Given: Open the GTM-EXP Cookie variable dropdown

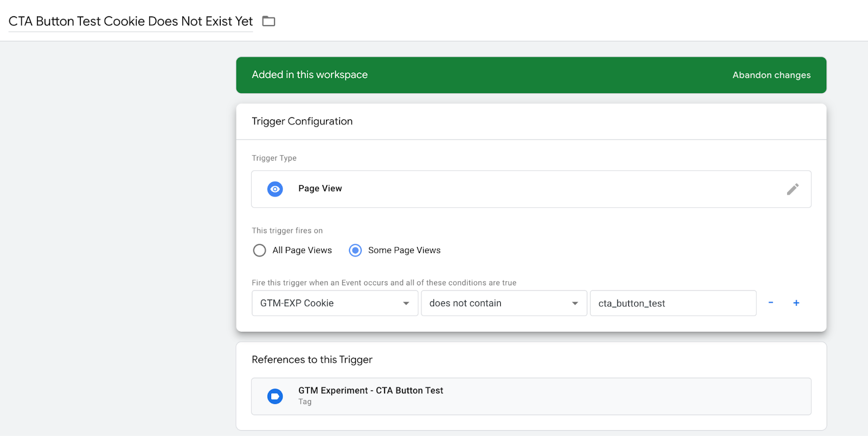Looking at the screenshot, I should pyautogui.click(x=335, y=303).
